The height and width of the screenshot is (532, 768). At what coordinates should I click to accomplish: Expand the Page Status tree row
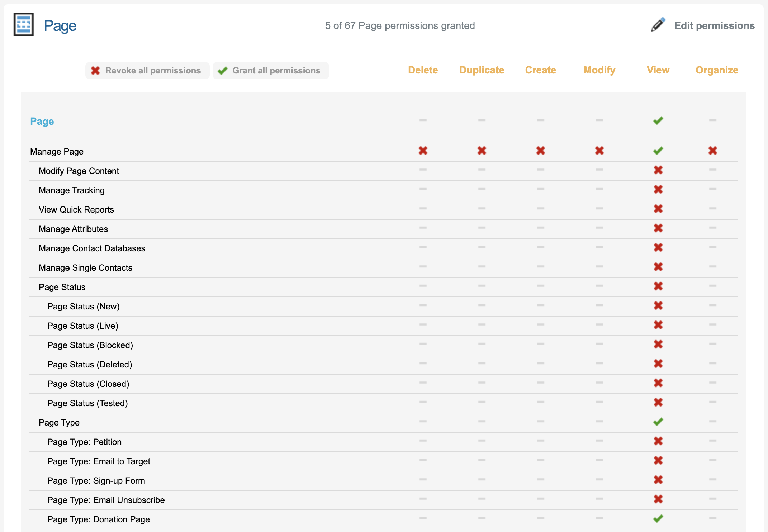[62, 287]
